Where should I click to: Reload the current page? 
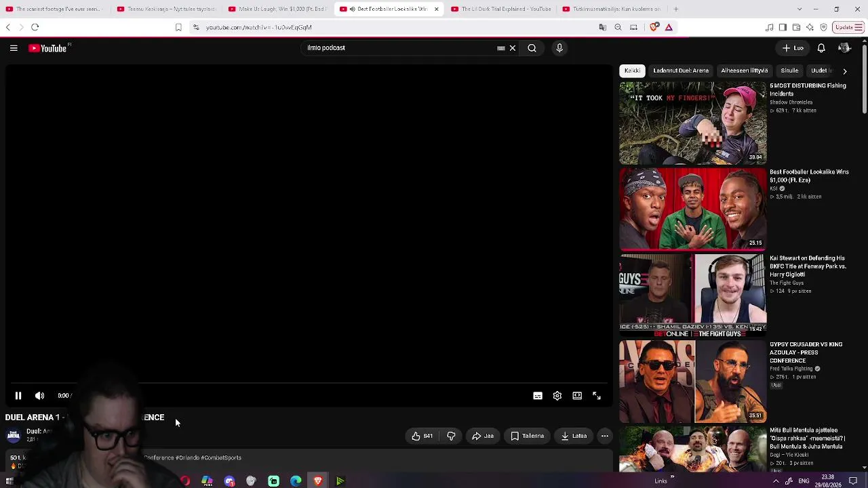pyautogui.click(x=35, y=27)
